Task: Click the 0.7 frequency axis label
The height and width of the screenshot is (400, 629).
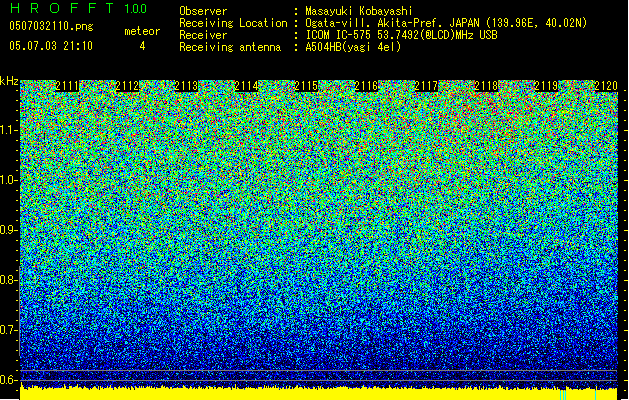Action: [9, 330]
